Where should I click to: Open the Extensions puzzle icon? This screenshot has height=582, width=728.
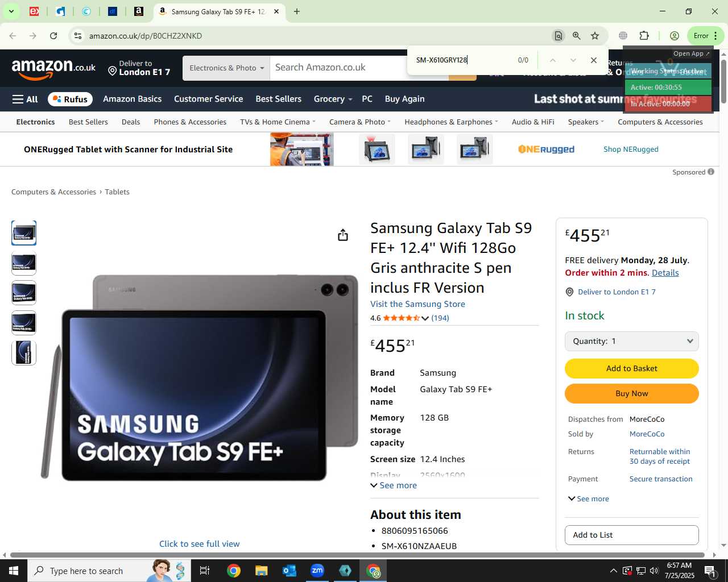[644, 36]
